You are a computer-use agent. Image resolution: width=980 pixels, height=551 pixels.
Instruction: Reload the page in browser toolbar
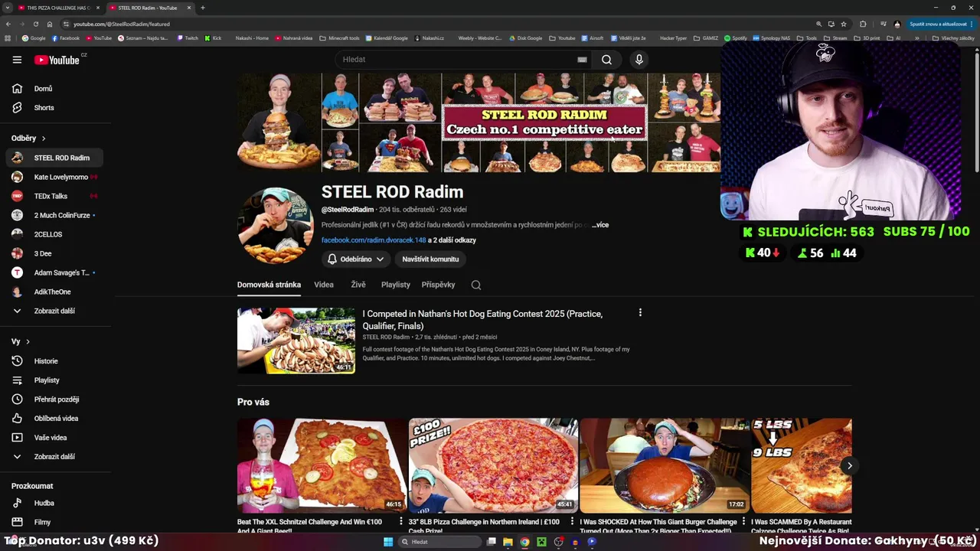click(35, 24)
